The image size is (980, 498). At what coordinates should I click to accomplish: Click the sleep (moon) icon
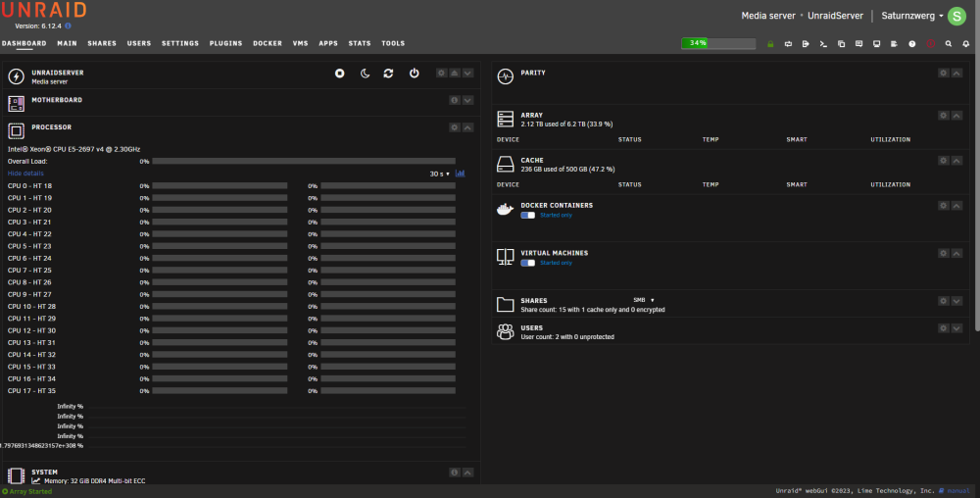tap(365, 74)
